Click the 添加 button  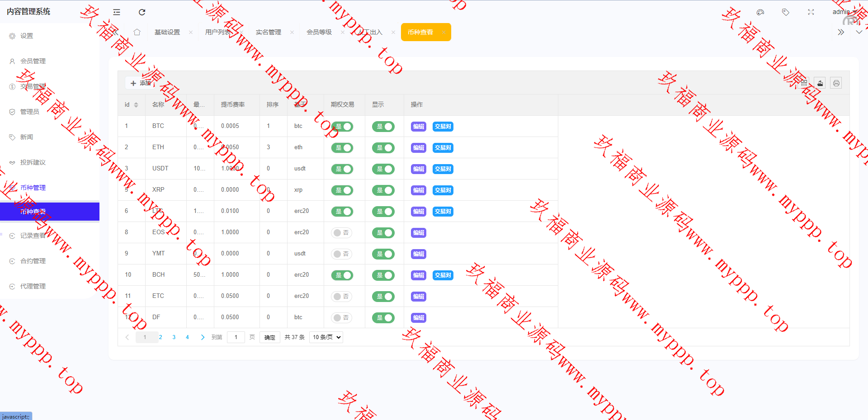[x=141, y=83]
